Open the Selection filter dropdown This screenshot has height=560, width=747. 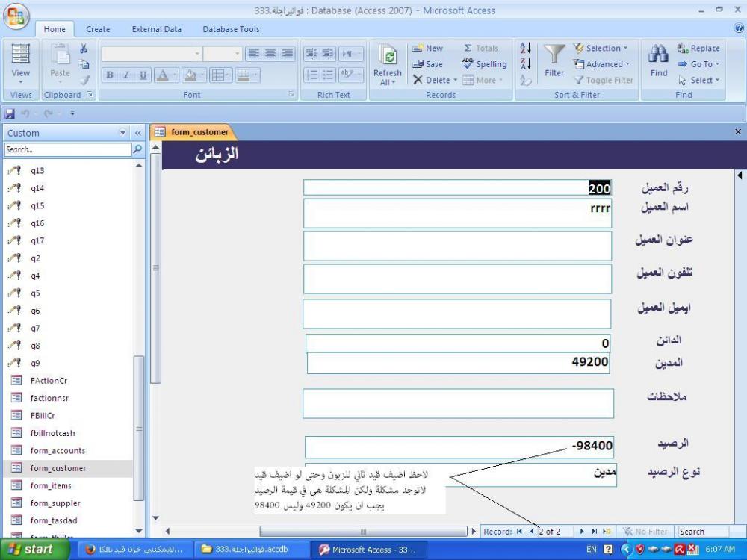coord(601,48)
